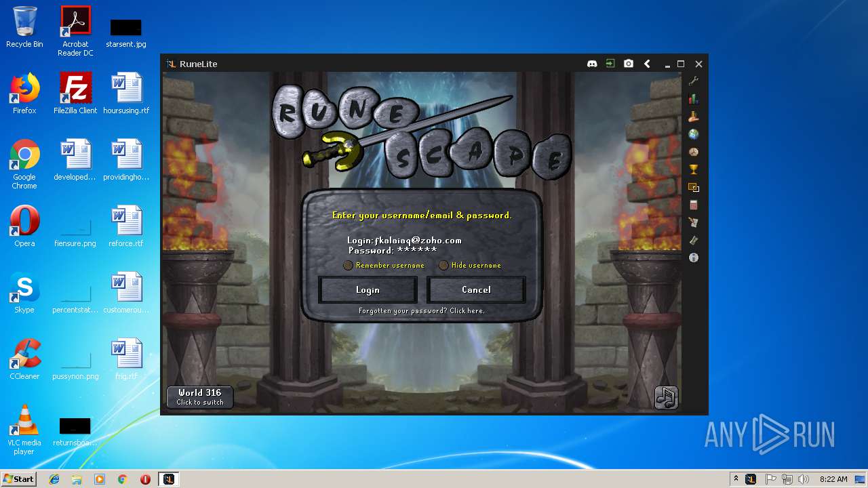Open the volume speaker tray icon
The width and height of the screenshot is (868, 488).
tap(803, 479)
